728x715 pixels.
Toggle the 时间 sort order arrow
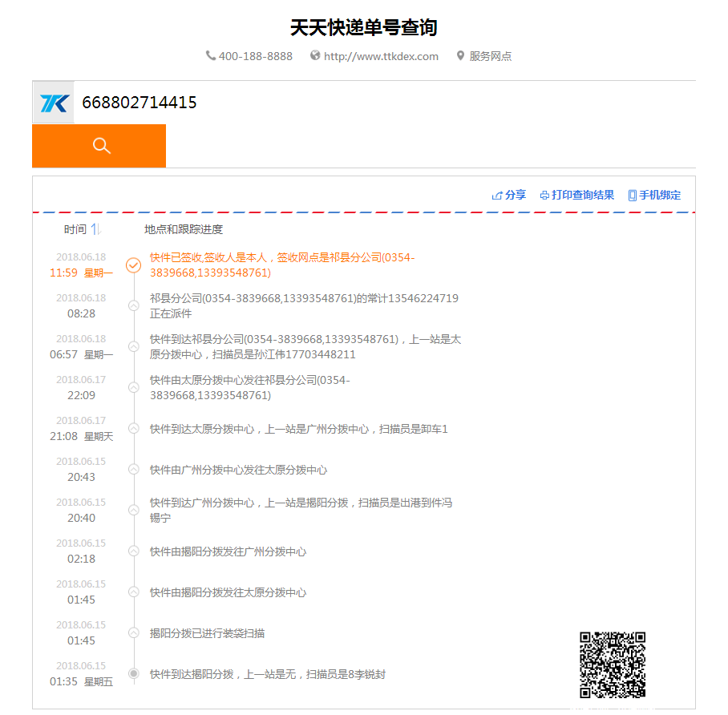95,229
